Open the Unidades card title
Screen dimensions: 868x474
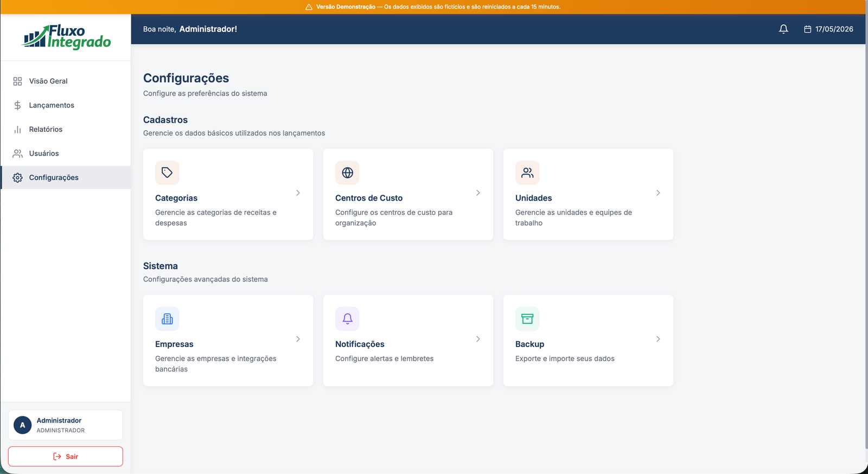534,198
